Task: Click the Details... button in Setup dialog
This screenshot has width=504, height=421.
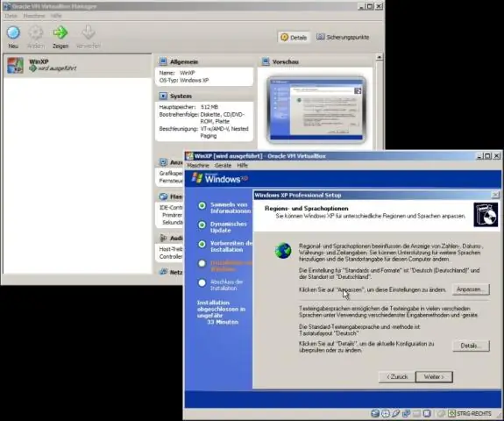Action: tap(471, 346)
